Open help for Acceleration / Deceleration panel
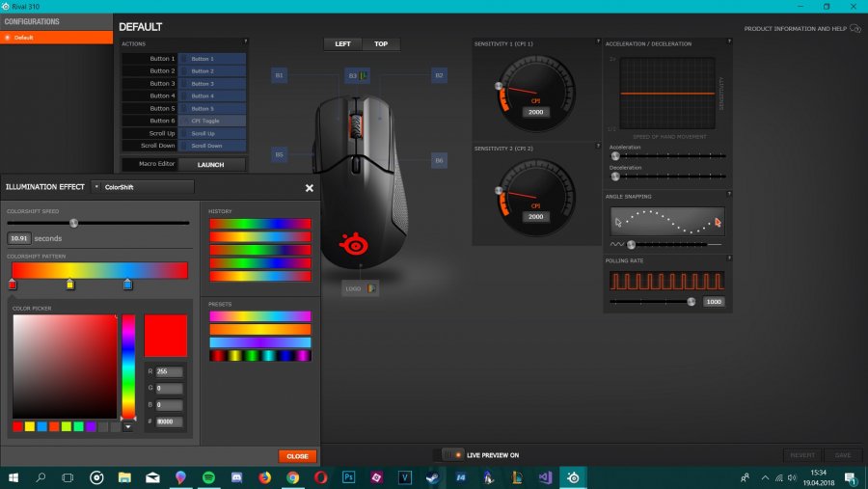Image resolution: width=868 pixels, height=489 pixels. point(729,41)
